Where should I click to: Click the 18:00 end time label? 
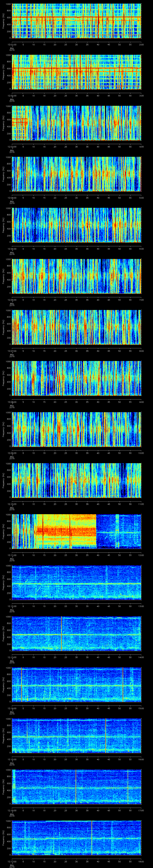[x=141, y=862]
